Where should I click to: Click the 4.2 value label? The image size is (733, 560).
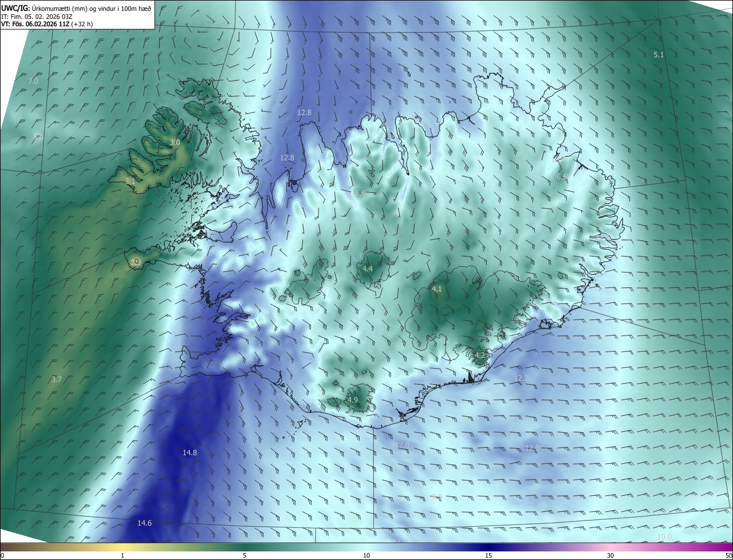coord(479,355)
